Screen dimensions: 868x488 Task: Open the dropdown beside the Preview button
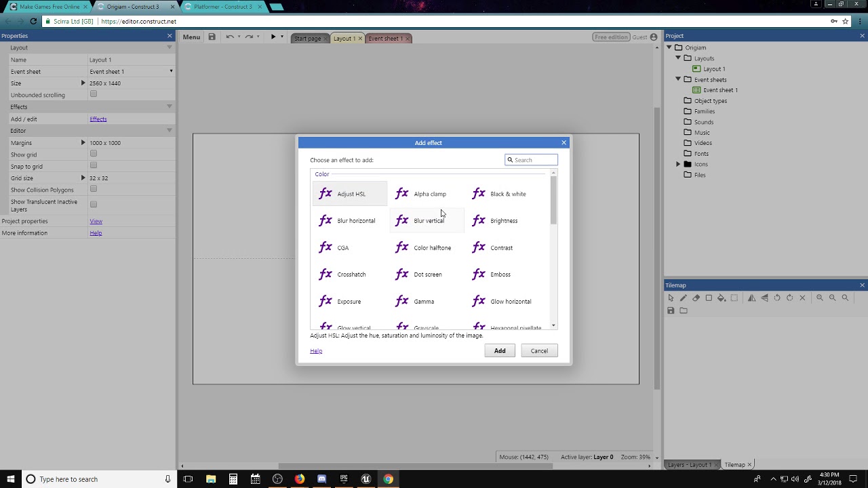[282, 37]
